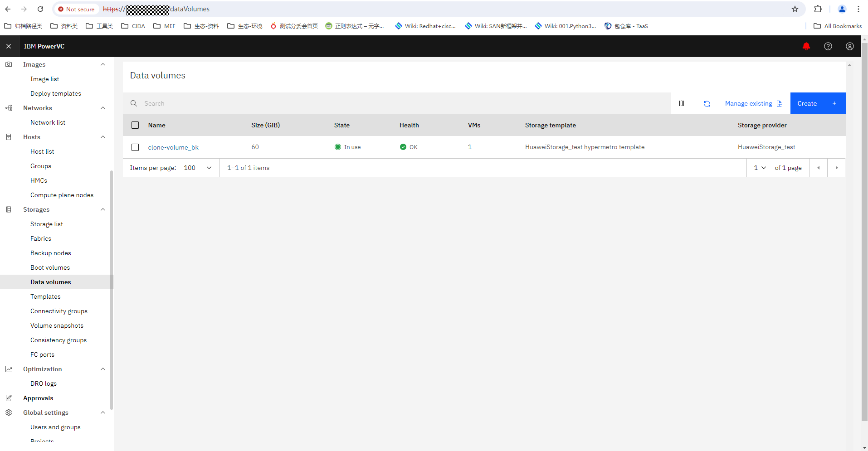Collapse the Hosts section chevron
Viewport: 868px width, 451px height.
pos(103,137)
